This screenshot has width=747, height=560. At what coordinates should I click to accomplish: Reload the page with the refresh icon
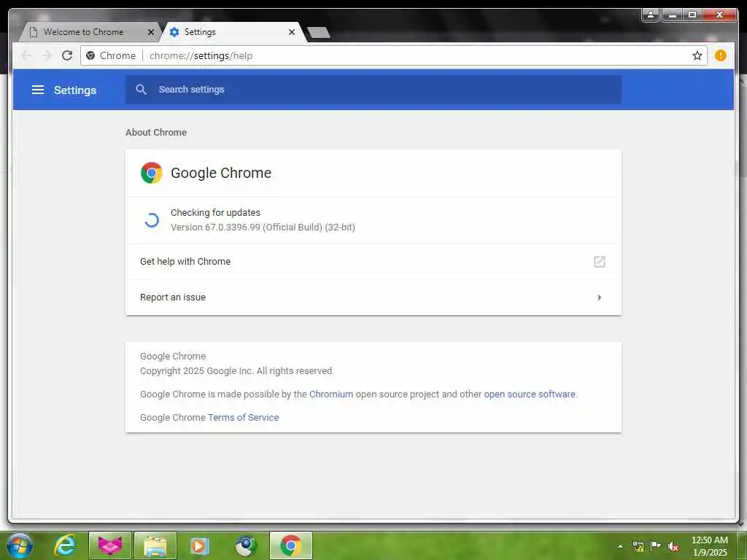(x=67, y=55)
